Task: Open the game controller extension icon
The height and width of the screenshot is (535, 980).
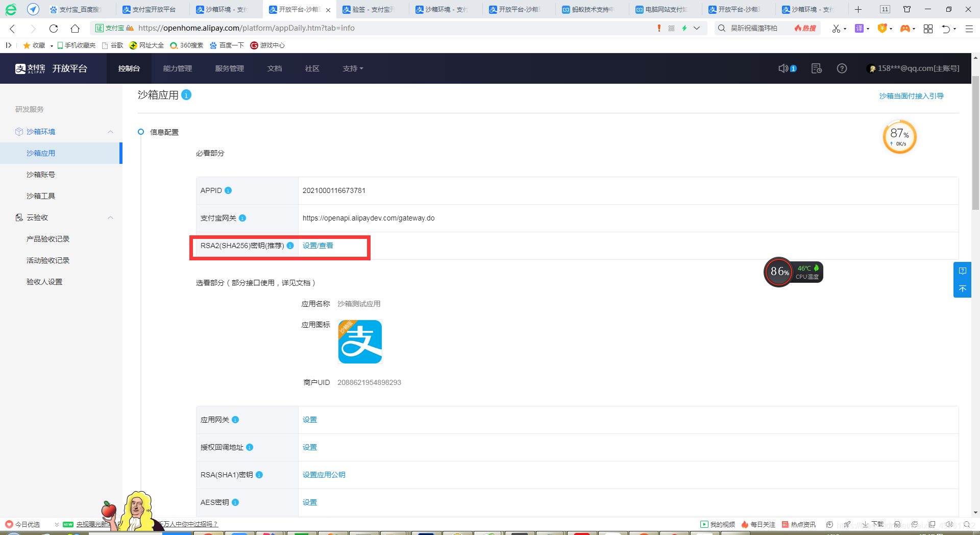Action: (905, 29)
